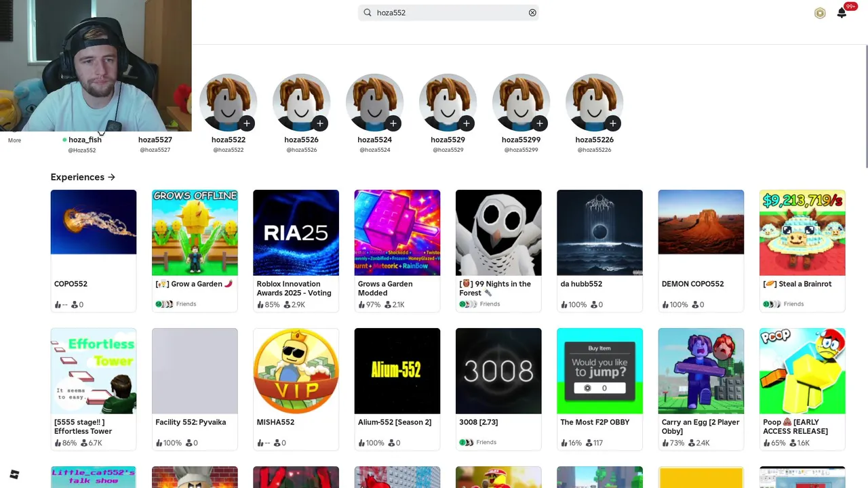Open the notifications bell icon

pyautogui.click(x=842, y=13)
